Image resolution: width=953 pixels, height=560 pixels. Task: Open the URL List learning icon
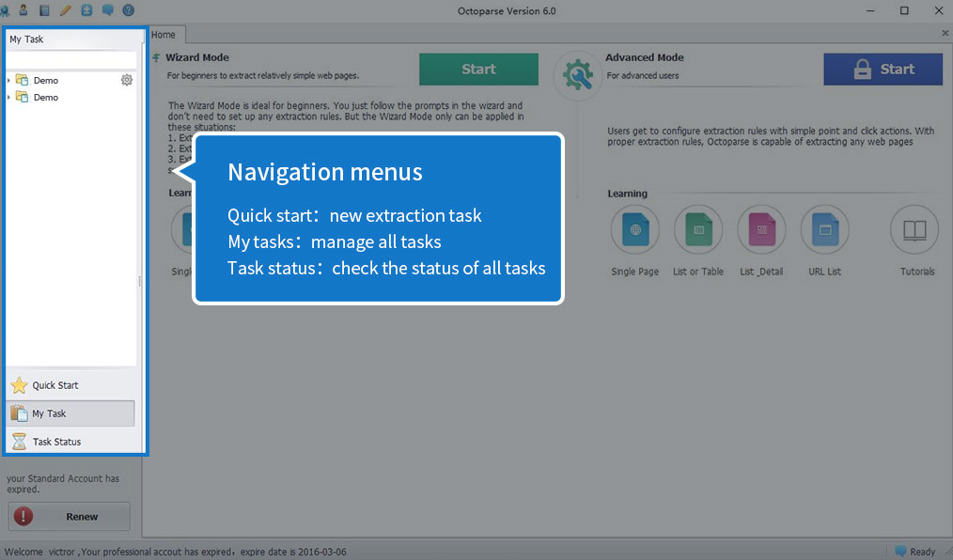coord(825,229)
